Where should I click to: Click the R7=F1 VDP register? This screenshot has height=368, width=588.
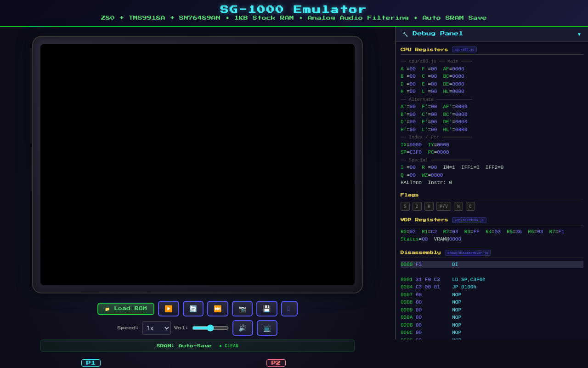point(557,232)
